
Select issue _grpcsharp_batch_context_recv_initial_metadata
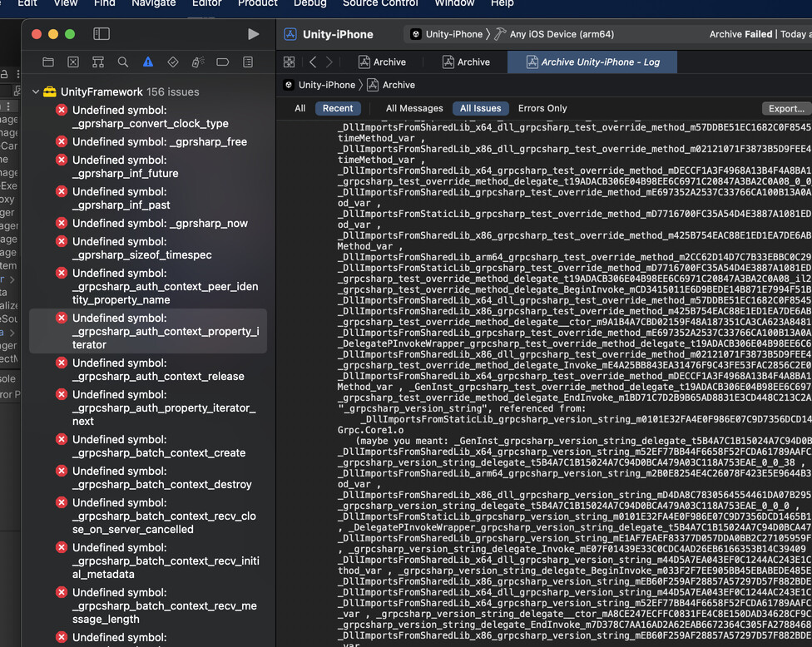148,561
